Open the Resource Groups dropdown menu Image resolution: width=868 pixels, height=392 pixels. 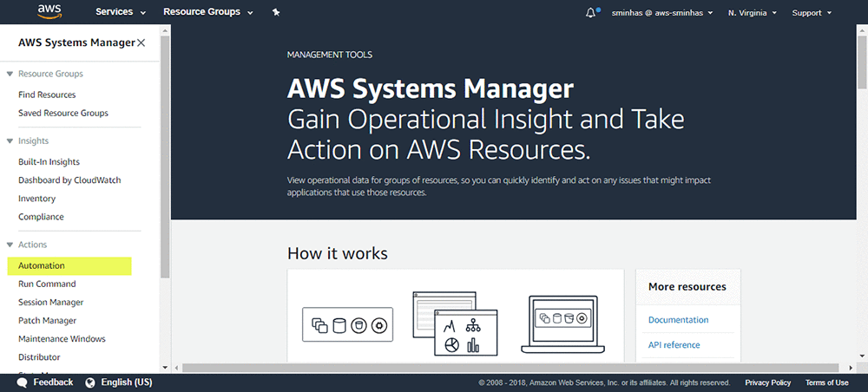click(x=207, y=12)
